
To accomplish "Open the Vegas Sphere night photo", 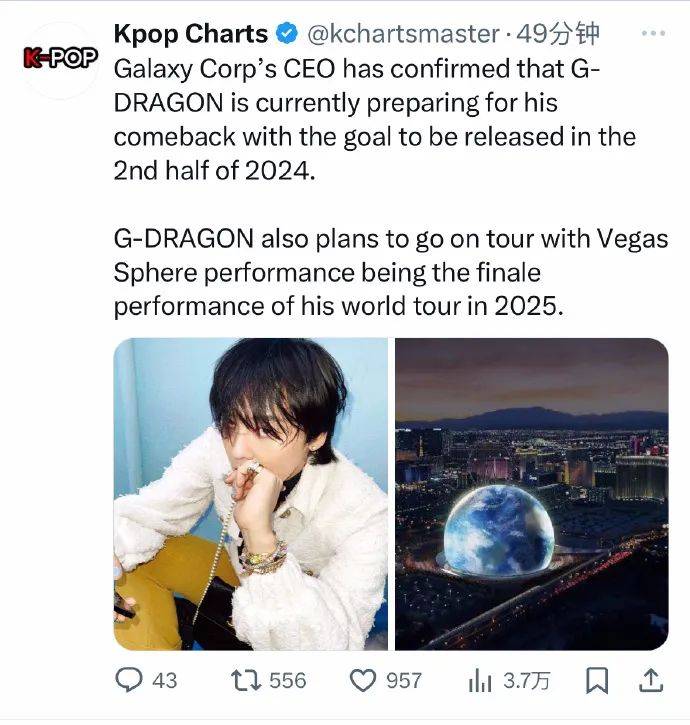I will point(531,494).
